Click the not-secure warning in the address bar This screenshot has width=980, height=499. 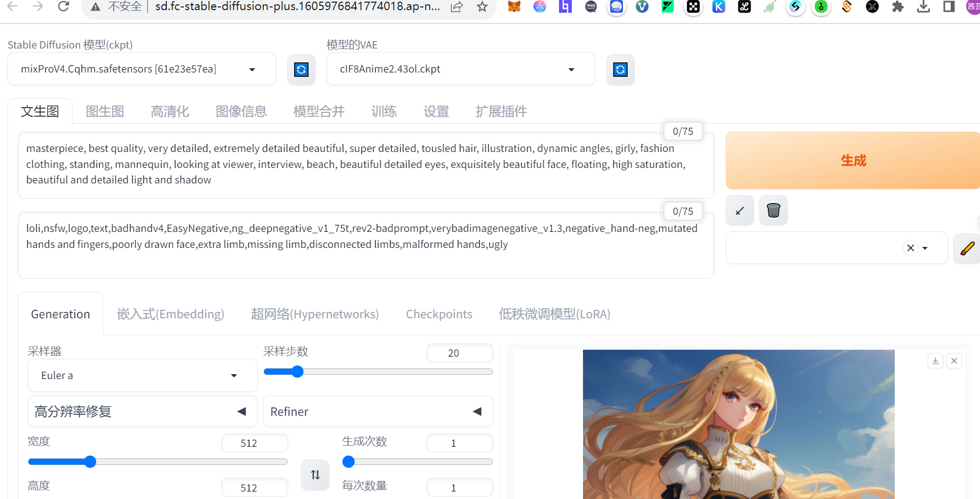[117, 7]
